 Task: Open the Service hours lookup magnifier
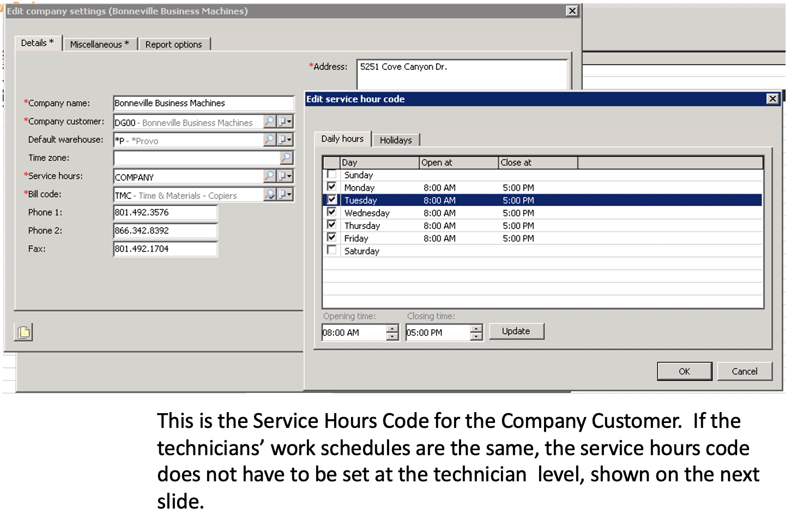click(x=269, y=176)
